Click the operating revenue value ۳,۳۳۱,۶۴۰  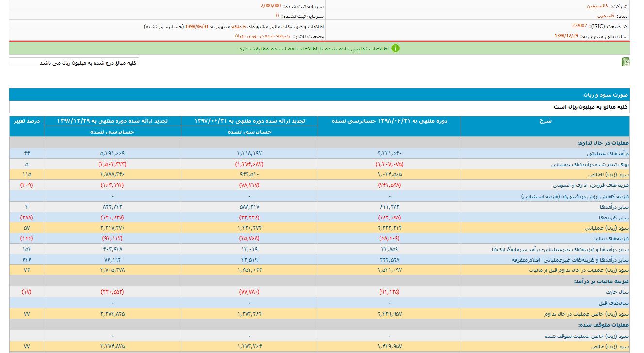[390, 153]
